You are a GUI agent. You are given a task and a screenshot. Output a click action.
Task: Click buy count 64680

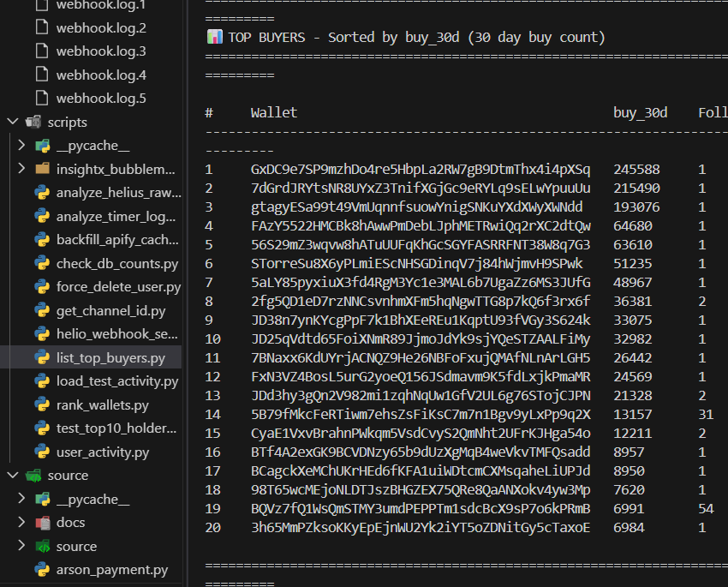pyautogui.click(x=633, y=226)
